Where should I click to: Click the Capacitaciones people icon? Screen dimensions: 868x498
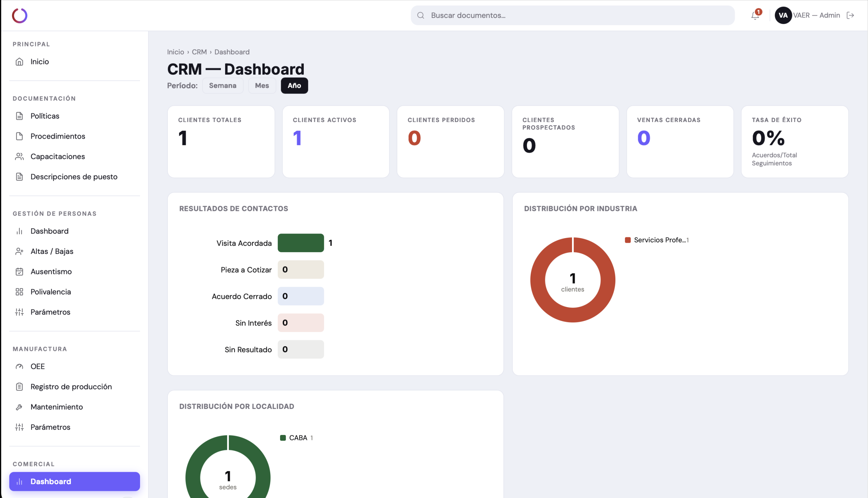pos(19,156)
